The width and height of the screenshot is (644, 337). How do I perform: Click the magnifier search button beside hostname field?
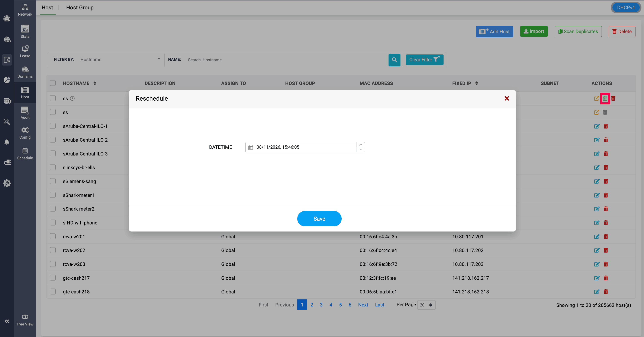394,60
